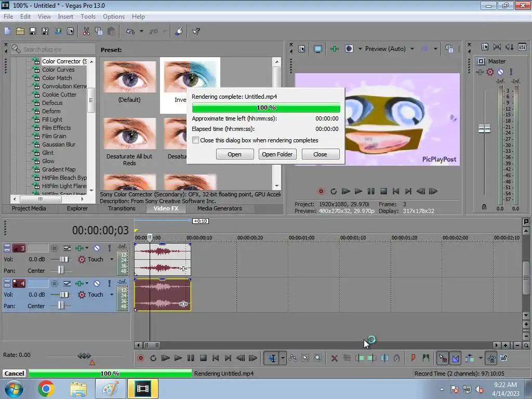The height and width of the screenshot is (399, 532).
Task: Select the Normal Edit tool
Action: click(272, 358)
